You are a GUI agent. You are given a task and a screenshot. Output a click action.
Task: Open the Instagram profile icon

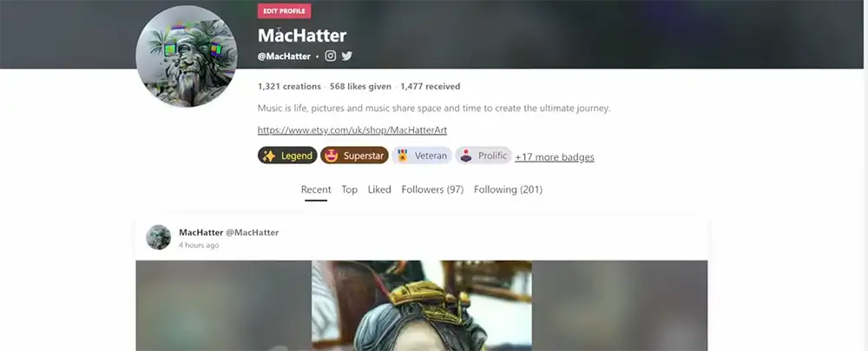pos(330,56)
